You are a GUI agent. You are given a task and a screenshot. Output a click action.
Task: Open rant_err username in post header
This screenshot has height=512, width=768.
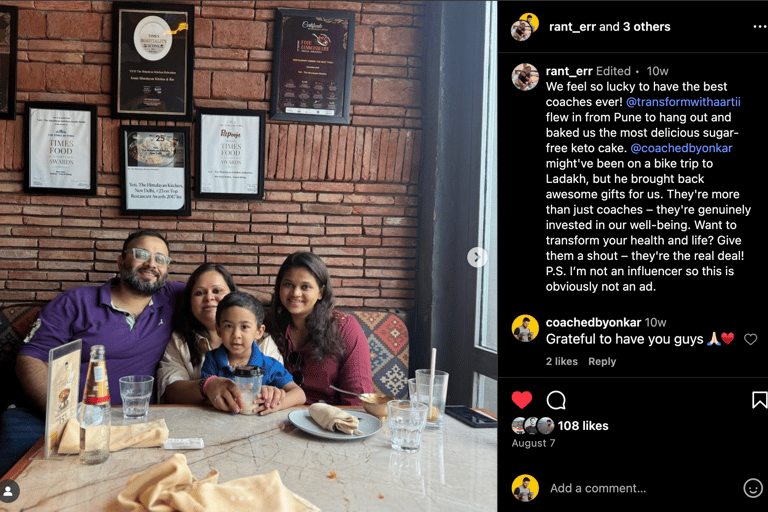tap(572, 26)
